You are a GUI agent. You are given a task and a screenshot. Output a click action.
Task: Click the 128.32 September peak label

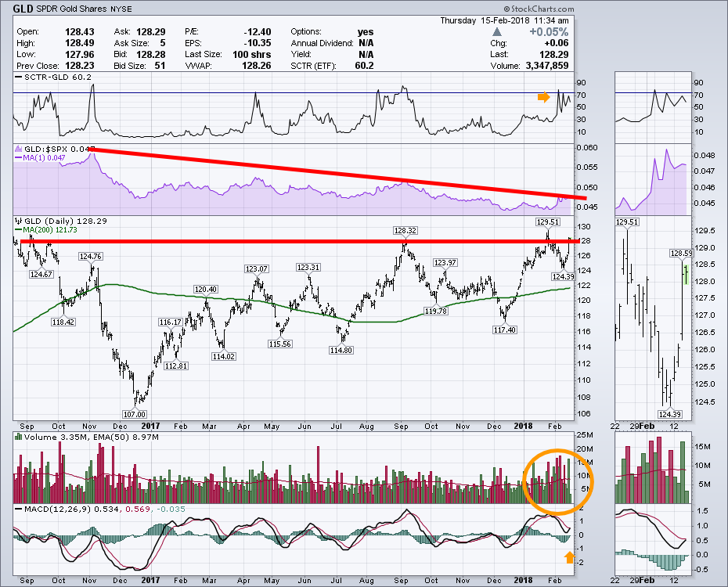click(x=405, y=231)
